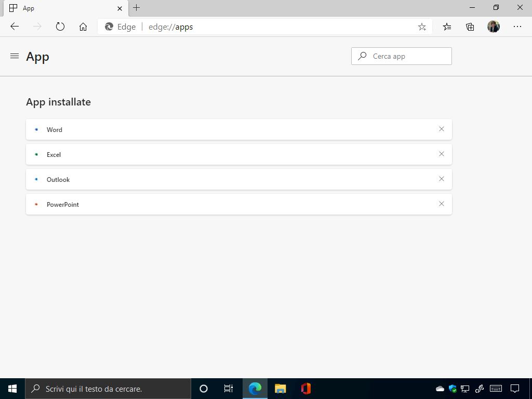
Task: Open a new browser tab
Action: point(137,8)
